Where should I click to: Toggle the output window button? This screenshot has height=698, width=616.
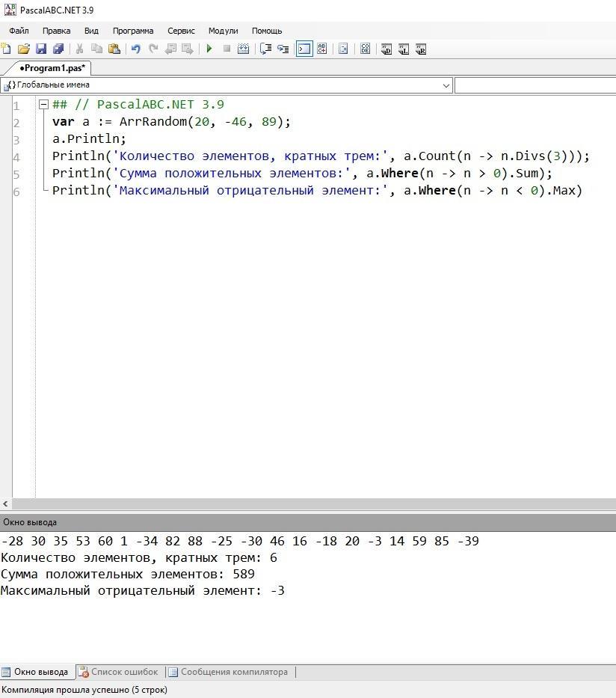305,49
